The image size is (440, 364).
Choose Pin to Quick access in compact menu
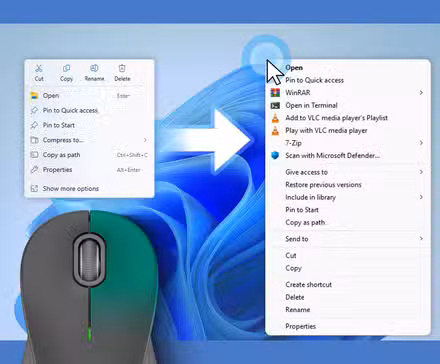coord(70,110)
